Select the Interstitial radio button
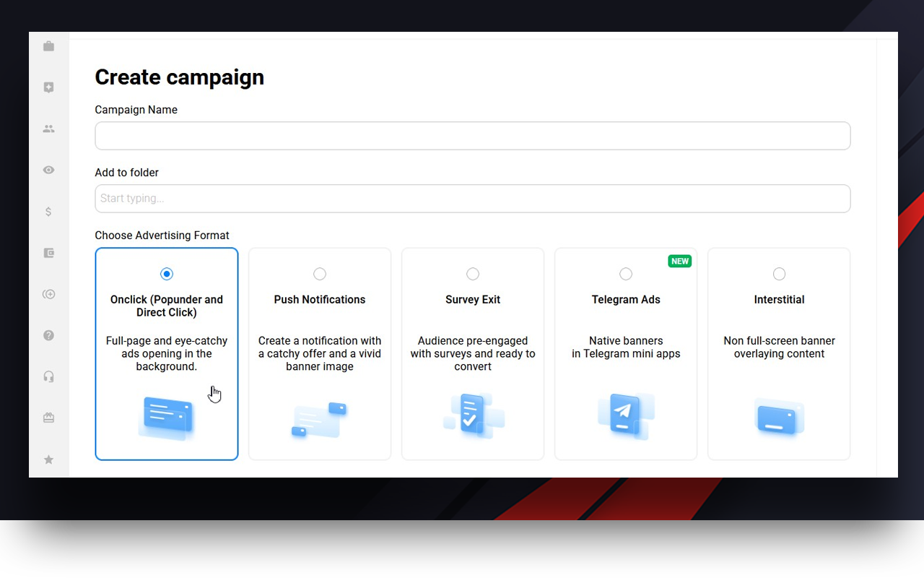 779,274
